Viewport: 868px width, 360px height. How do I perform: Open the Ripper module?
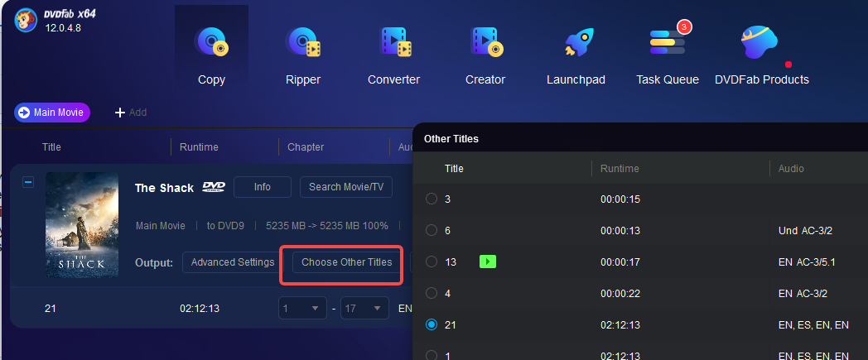[303, 55]
